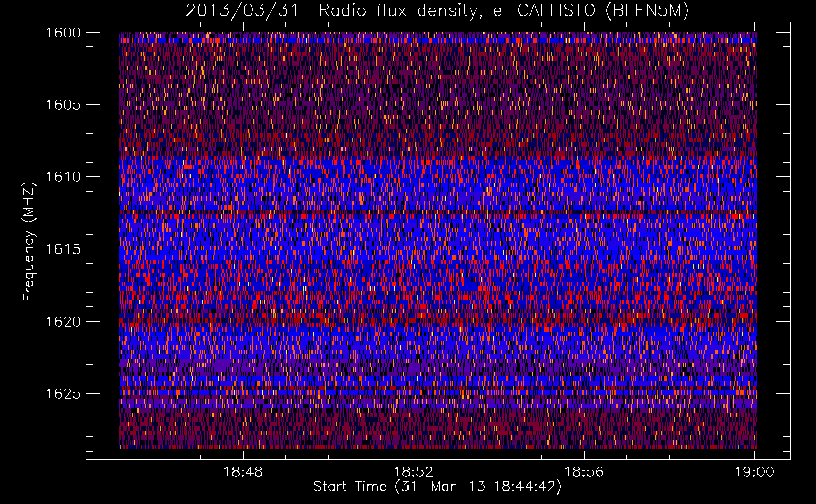Click the 1600 frequency axis label
Screen dimensions: 816x504
pyautogui.click(x=63, y=33)
